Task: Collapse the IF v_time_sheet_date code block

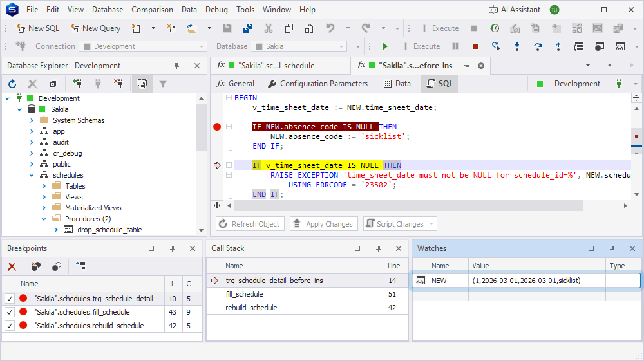Action: (229, 165)
